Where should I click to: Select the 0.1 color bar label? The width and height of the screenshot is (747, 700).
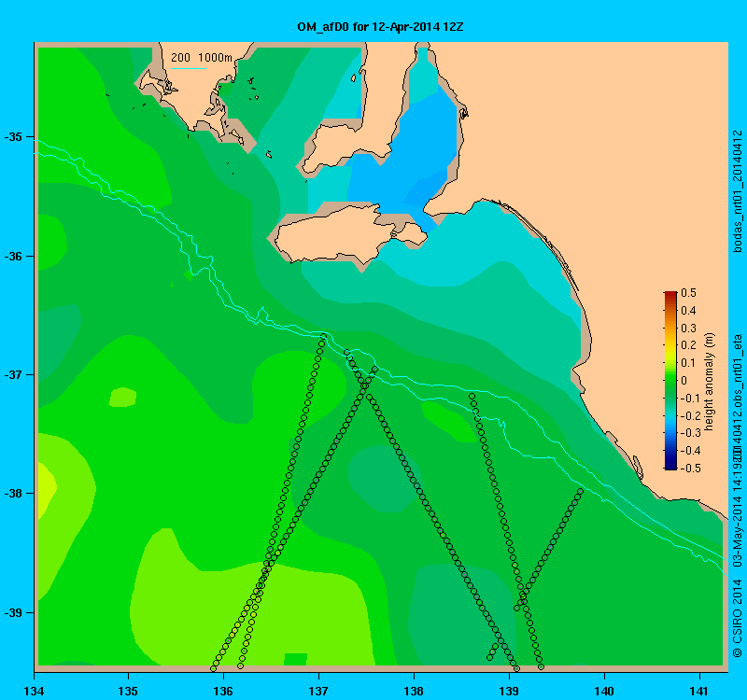tap(688, 363)
